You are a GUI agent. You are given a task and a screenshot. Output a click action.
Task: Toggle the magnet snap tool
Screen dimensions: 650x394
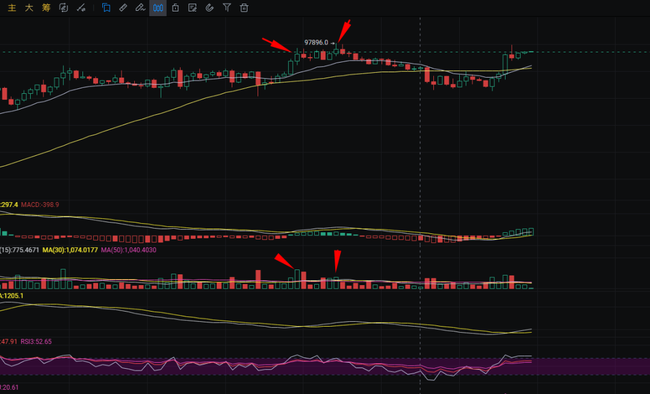click(x=209, y=7)
